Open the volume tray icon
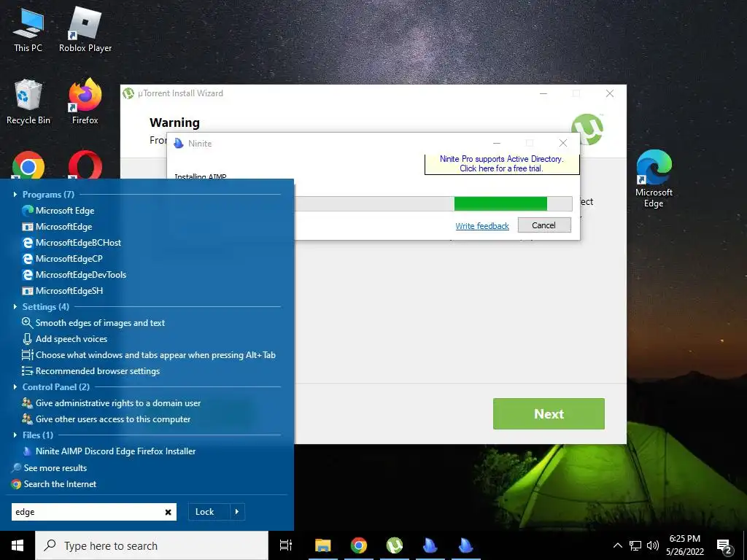This screenshot has height=560, width=747. coord(653,545)
